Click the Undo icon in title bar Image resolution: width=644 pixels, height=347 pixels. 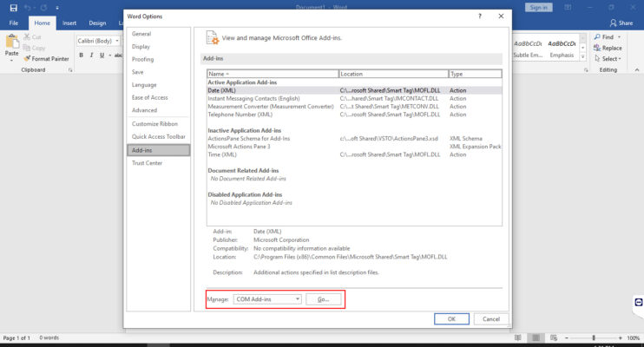point(27,8)
